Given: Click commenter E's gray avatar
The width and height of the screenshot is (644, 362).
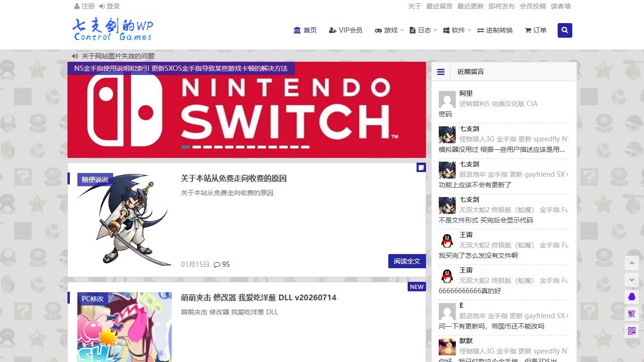Looking at the screenshot, I should click(447, 312).
